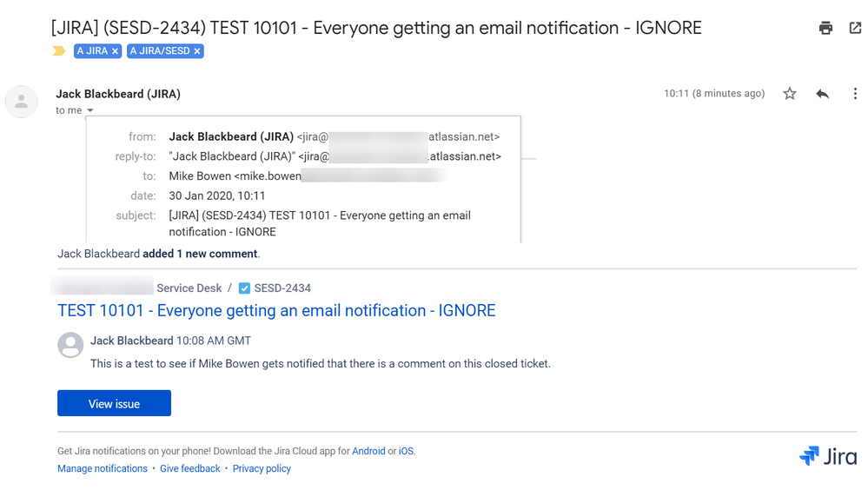Image resolution: width=868 pixels, height=490 pixels.
Task: Collapse recipient details arrow next to 'to me'
Action: 90,110
